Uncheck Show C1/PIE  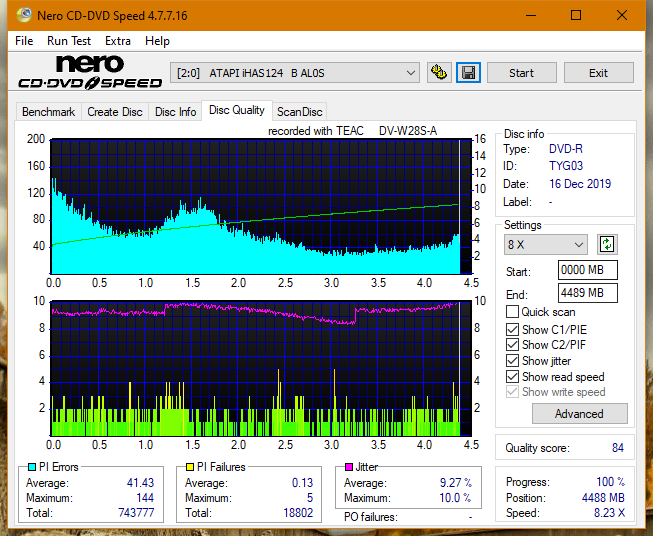(512, 329)
